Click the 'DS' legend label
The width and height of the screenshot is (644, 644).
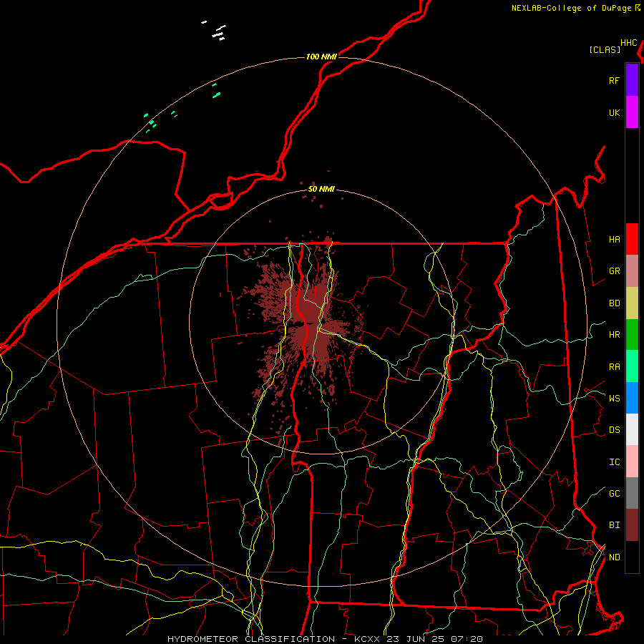[614, 429]
